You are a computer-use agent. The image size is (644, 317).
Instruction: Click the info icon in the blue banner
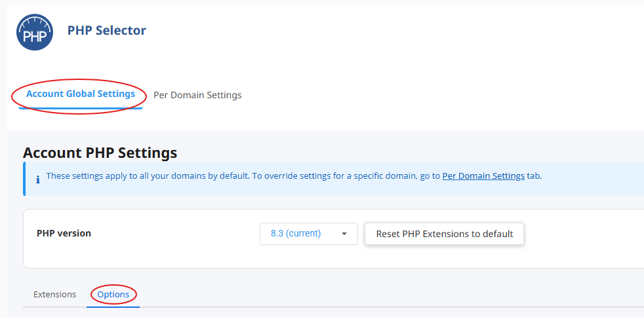(37, 177)
